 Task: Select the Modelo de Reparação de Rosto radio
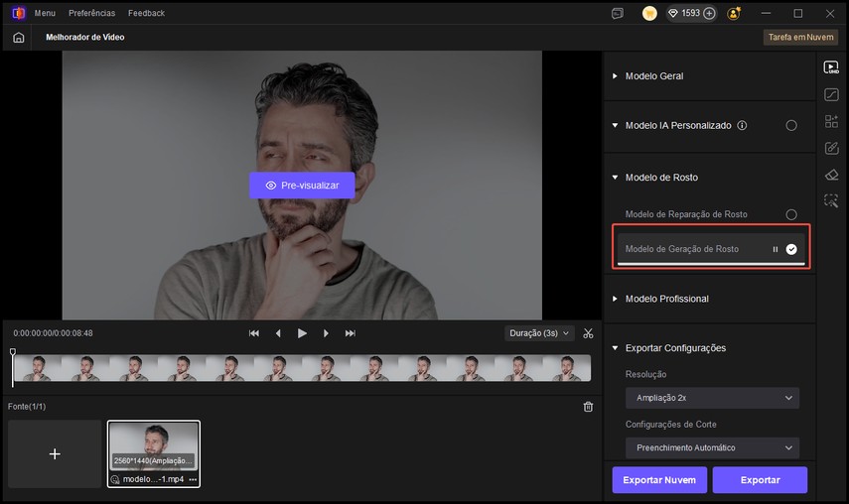(791, 214)
